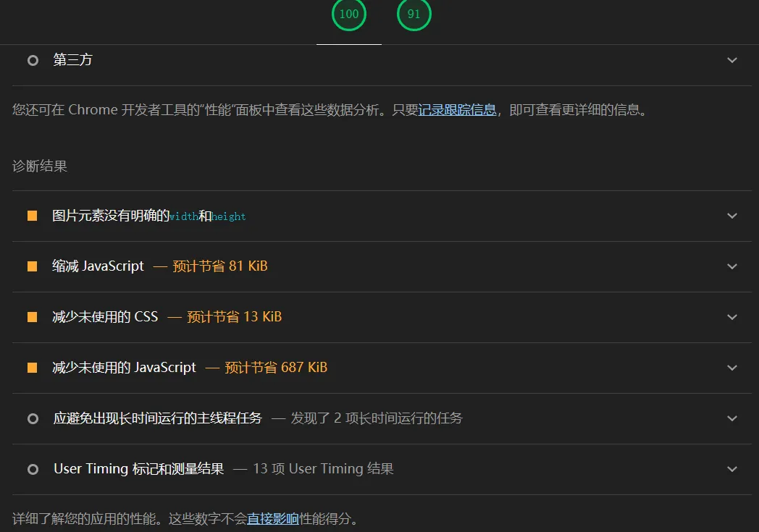Click the 减少未使用的 CSS audit title
This screenshot has width=759, height=532.
point(106,317)
